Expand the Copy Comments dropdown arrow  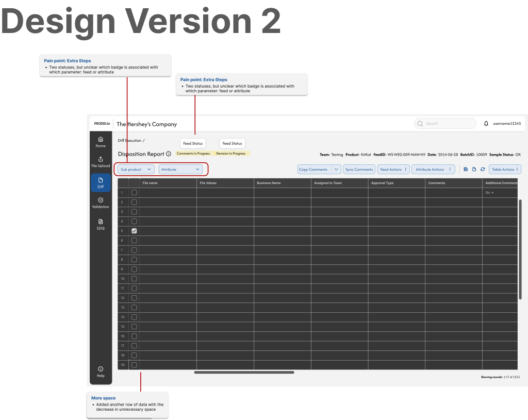336,169
